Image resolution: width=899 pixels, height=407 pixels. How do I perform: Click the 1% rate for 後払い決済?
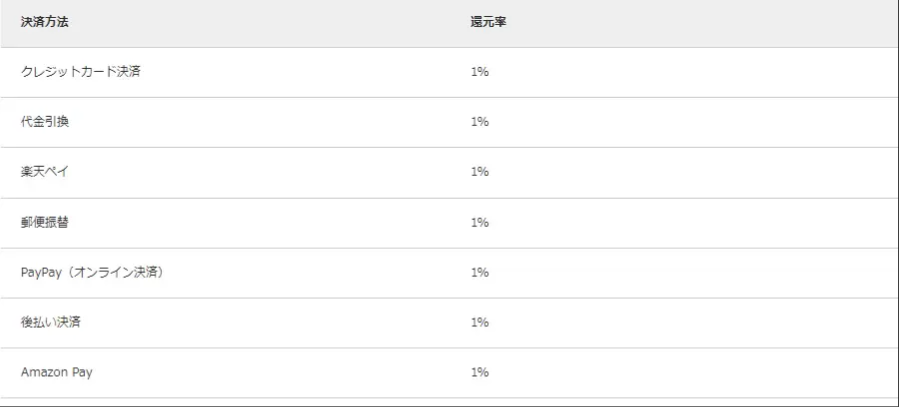(x=479, y=322)
